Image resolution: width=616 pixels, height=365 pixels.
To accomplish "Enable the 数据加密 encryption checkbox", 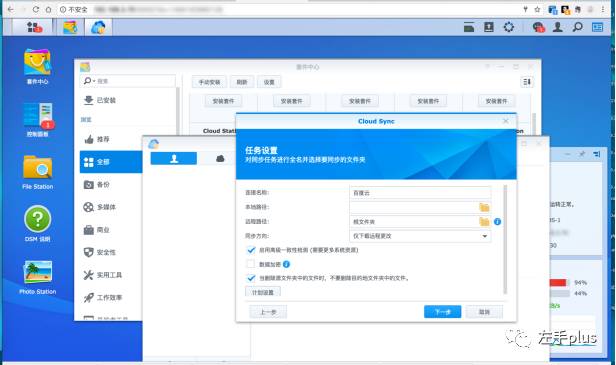I will (251, 264).
